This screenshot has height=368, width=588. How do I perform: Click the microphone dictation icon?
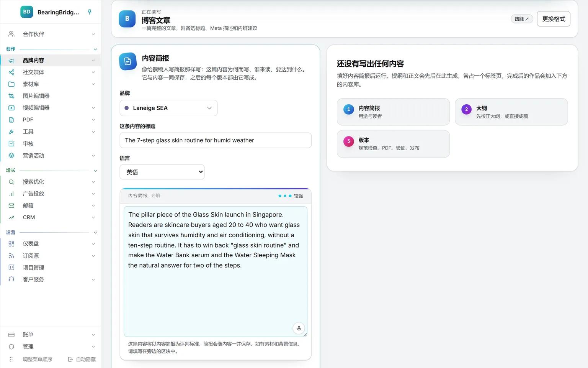click(x=299, y=328)
